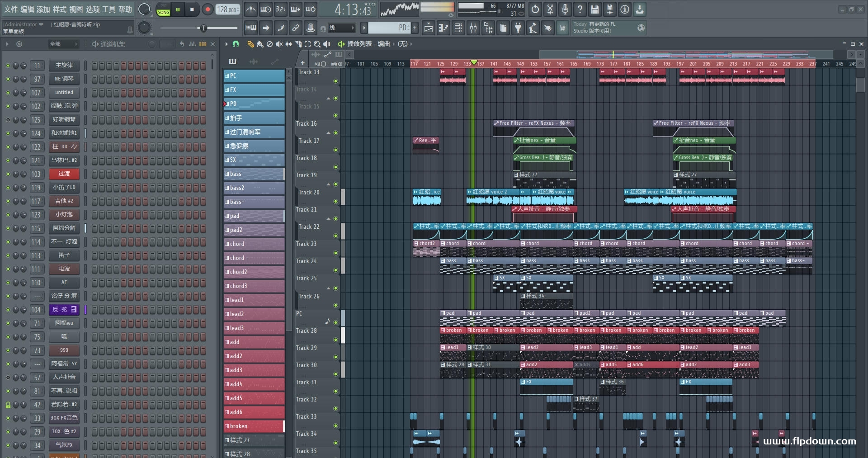The height and width of the screenshot is (458, 868).
Task: Open the 文件 menu
Action: click(11, 9)
